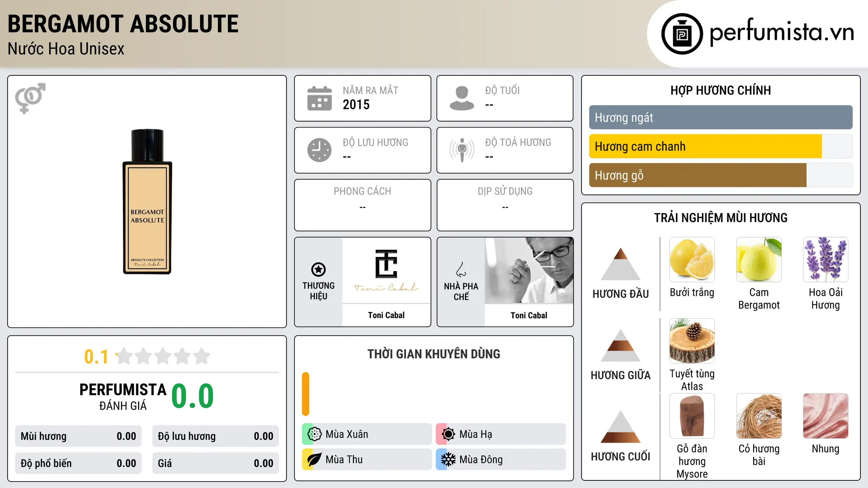Open the Bergamot Absolute bottle image
This screenshot has width=868, height=488.
(147, 202)
